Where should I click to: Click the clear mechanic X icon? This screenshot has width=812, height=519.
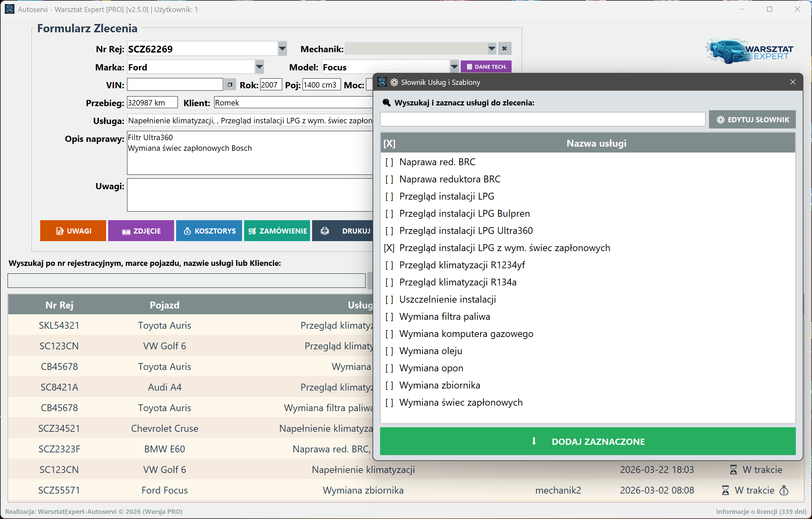point(504,49)
